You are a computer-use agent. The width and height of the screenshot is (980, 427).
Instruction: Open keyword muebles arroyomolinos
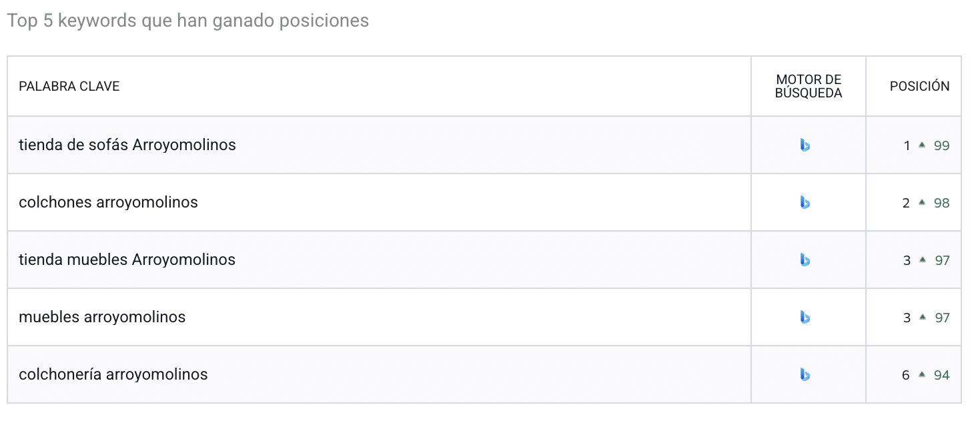[102, 317]
